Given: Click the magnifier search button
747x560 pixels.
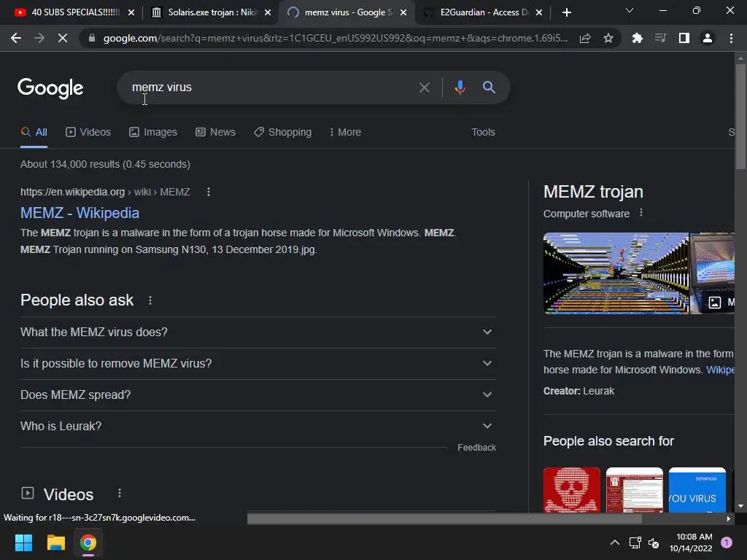Looking at the screenshot, I should [x=489, y=87].
